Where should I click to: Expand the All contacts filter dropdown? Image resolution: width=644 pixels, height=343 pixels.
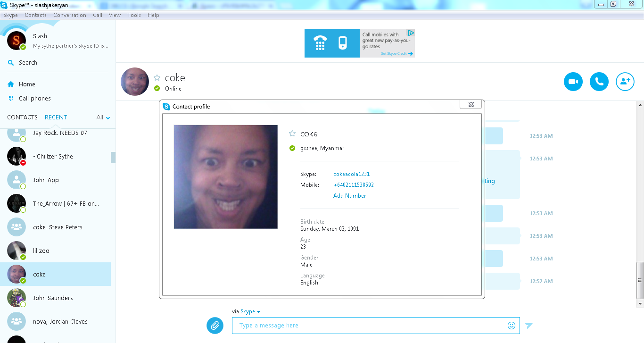coord(103,117)
